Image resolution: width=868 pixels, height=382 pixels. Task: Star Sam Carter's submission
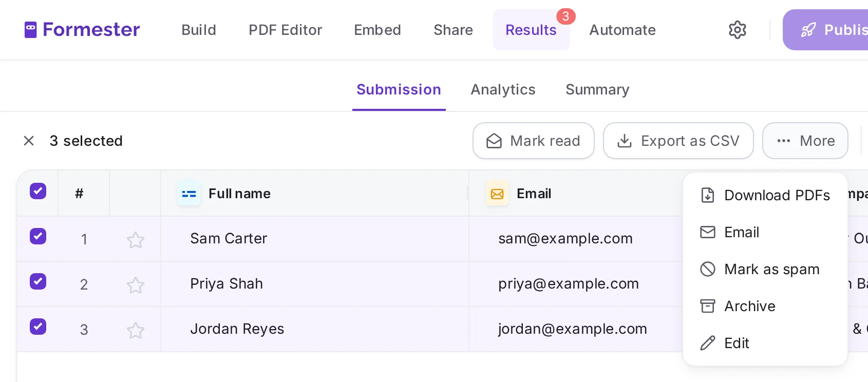pyautogui.click(x=136, y=240)
